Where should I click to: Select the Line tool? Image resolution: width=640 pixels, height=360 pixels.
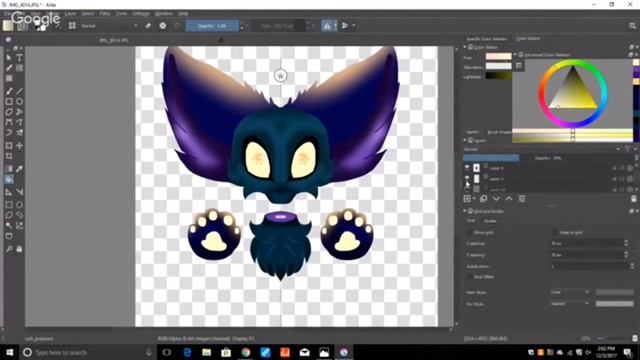19,91
